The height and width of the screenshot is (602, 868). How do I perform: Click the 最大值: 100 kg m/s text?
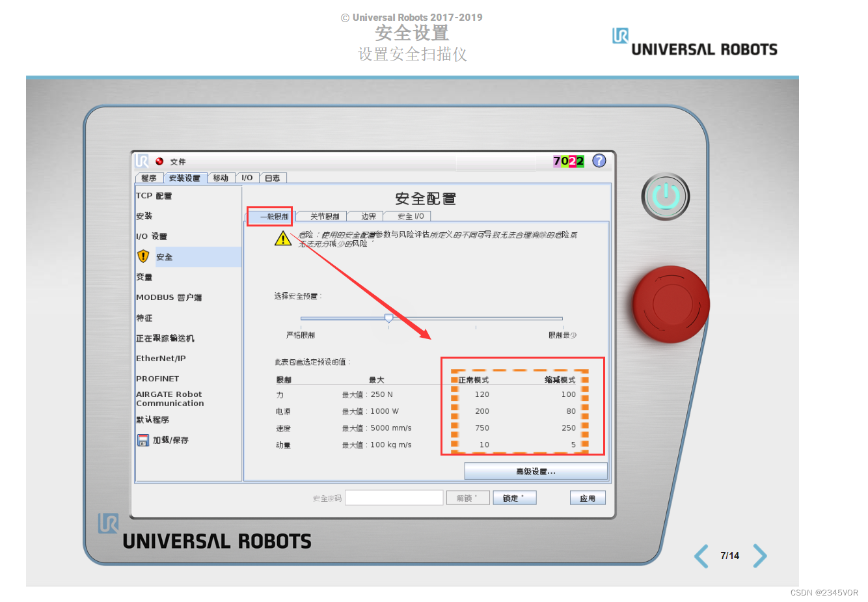pos(377,445)
